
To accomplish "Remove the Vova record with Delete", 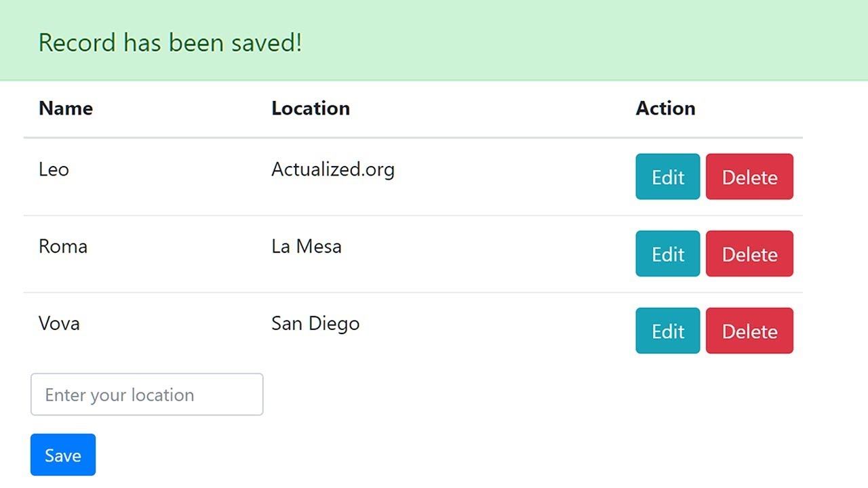I will point(749,331).
